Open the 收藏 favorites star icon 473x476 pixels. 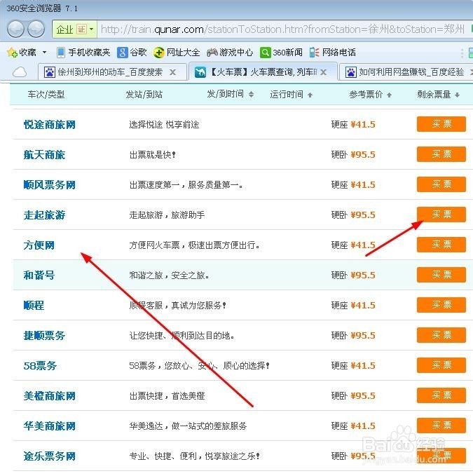click(x=12, y=53)
